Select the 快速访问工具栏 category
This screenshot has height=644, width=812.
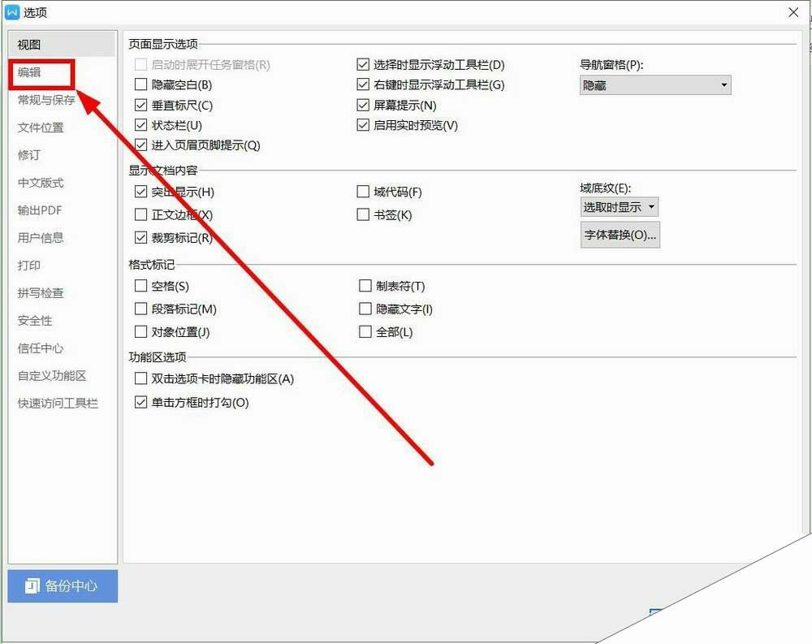tap(58, 403)
